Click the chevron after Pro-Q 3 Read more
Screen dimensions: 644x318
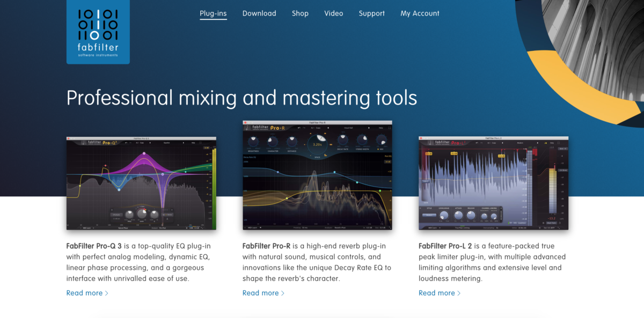(107, 293)
